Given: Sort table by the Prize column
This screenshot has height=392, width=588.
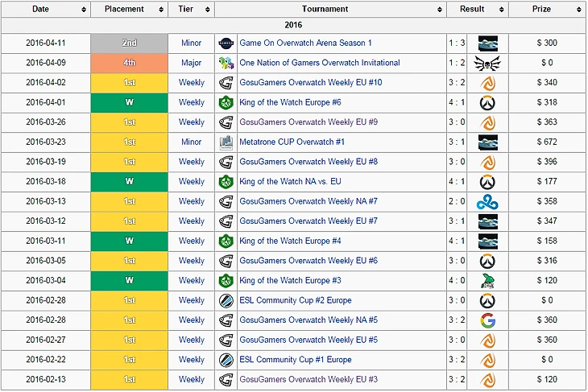Looking at the screenshot, I should pos(547,10).
